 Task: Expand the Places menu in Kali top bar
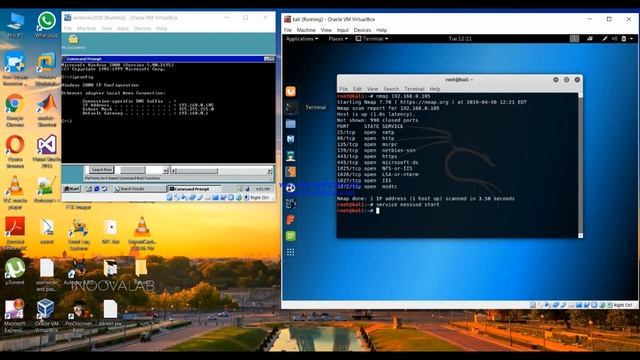pyautogui.click(x=338, y=39)
